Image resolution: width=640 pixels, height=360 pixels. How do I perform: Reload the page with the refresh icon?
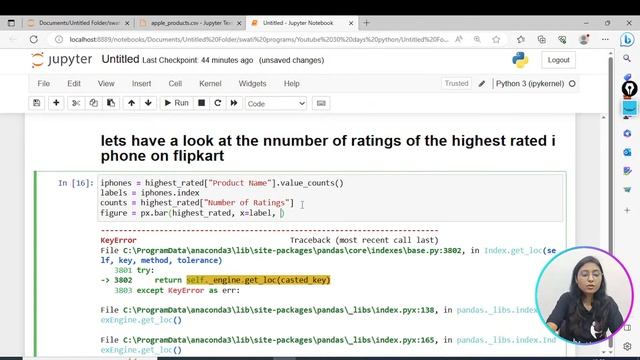(34, 40)
